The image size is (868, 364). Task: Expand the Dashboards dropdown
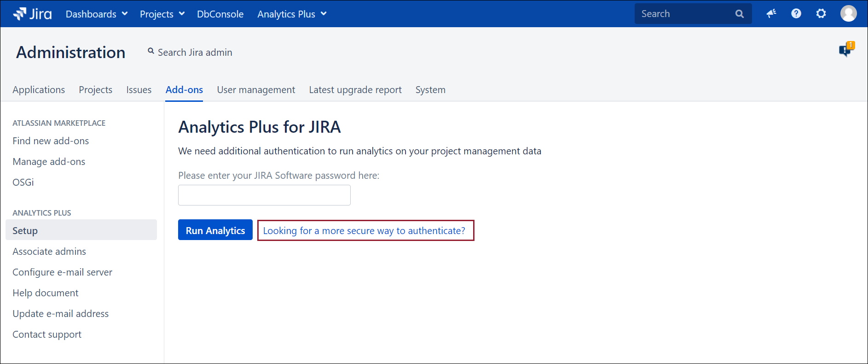pos(97,14)
